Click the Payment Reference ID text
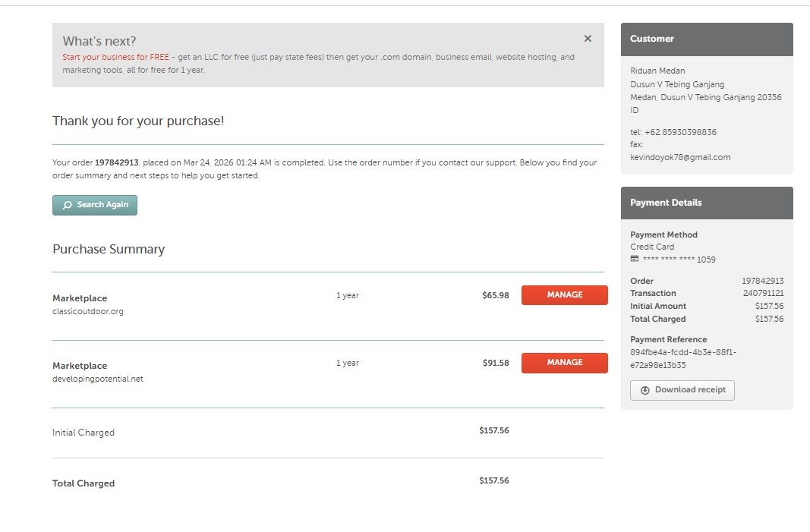The image size is (810, 532). point(683,358)
